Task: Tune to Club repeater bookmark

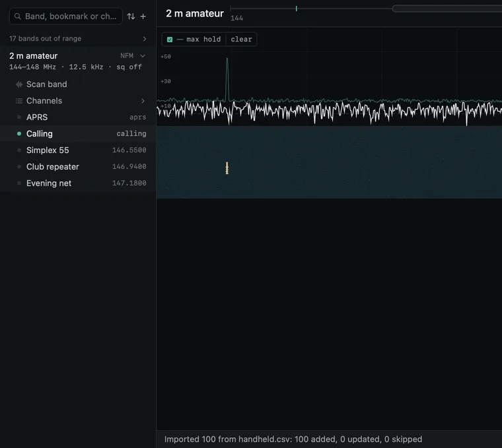Action: tap(78, 167)
